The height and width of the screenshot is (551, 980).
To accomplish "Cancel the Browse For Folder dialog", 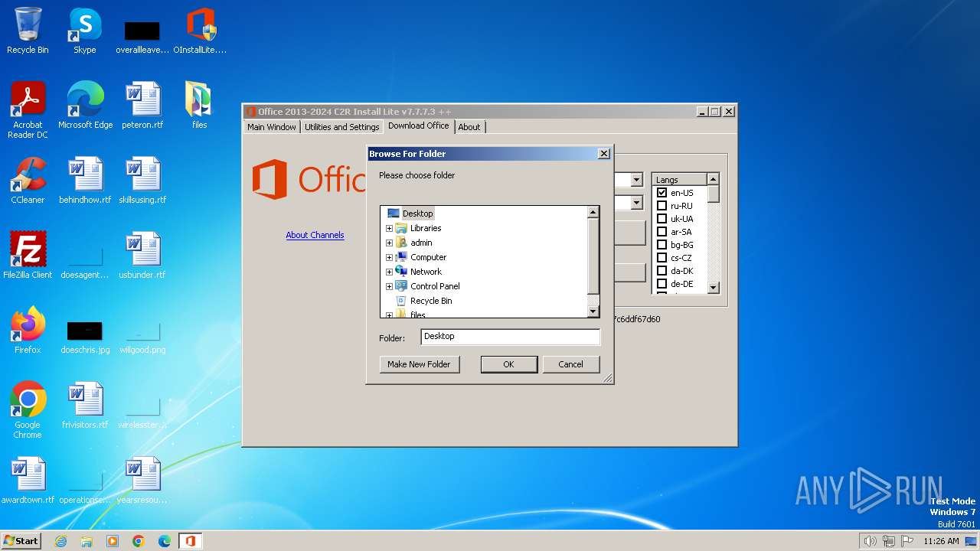I will (x=570, y=364).
